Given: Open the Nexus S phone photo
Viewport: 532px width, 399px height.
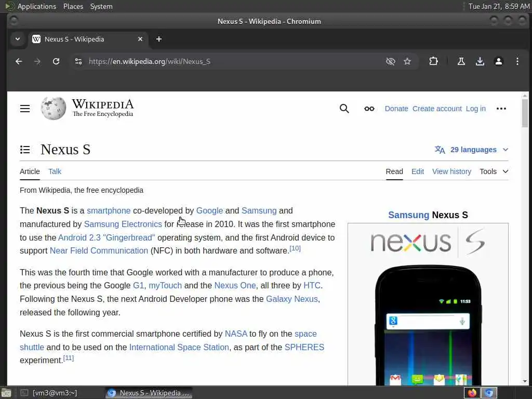Looking at the screenshot, I should [428, 325].
